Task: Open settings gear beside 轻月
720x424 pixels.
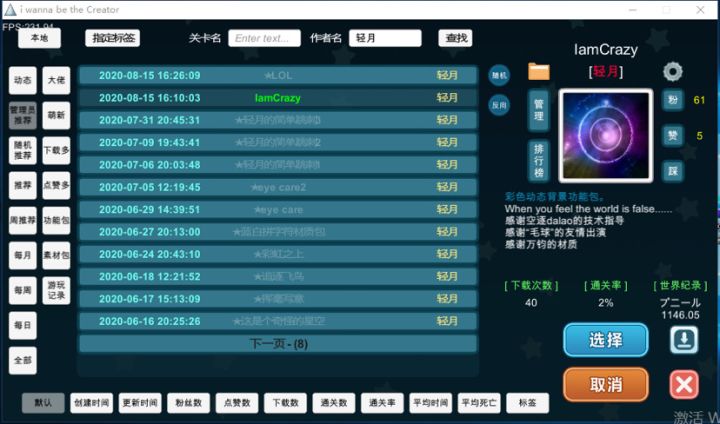Action: point(673,72)
